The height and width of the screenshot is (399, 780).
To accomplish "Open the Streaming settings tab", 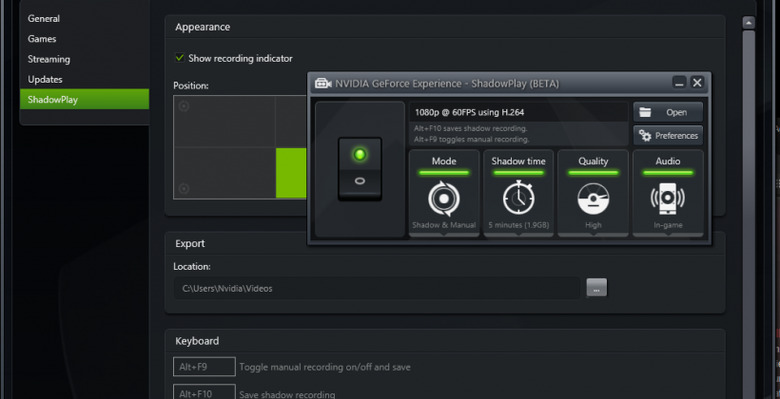I will 49,59.
